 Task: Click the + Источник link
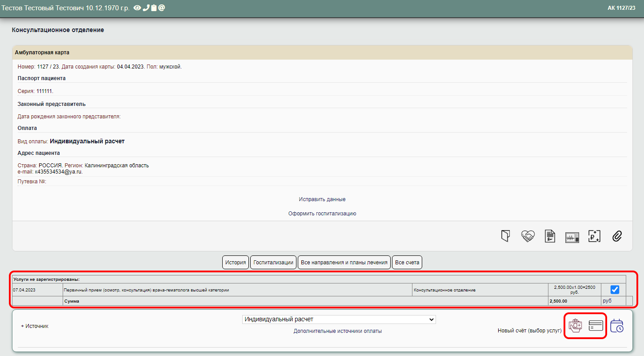click(35, 326)
